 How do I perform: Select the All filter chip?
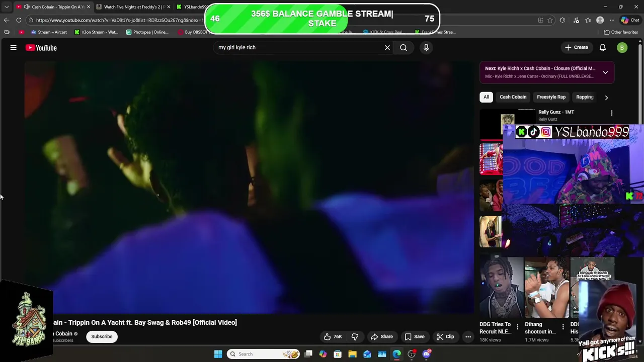point(486,97)
